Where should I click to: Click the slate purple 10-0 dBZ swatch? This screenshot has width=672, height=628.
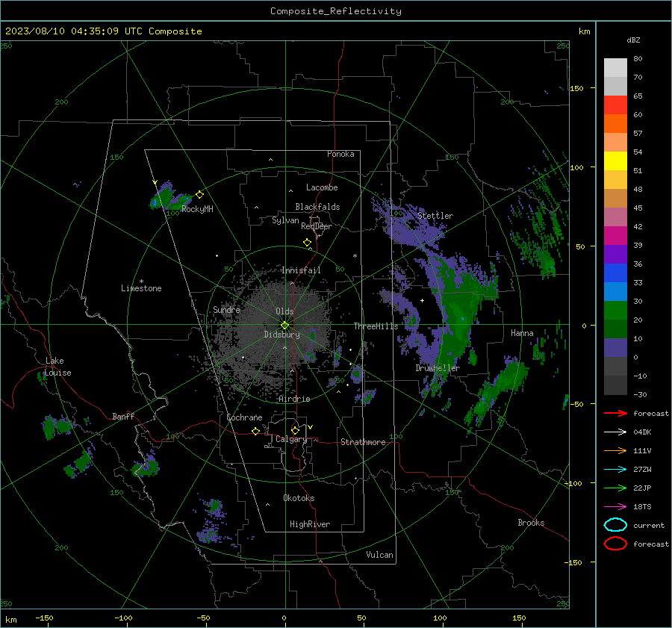coord(615,348)
